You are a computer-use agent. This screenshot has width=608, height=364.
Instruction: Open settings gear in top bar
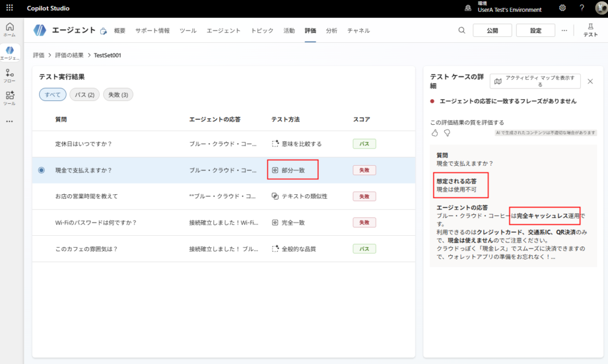click(562, 8)
